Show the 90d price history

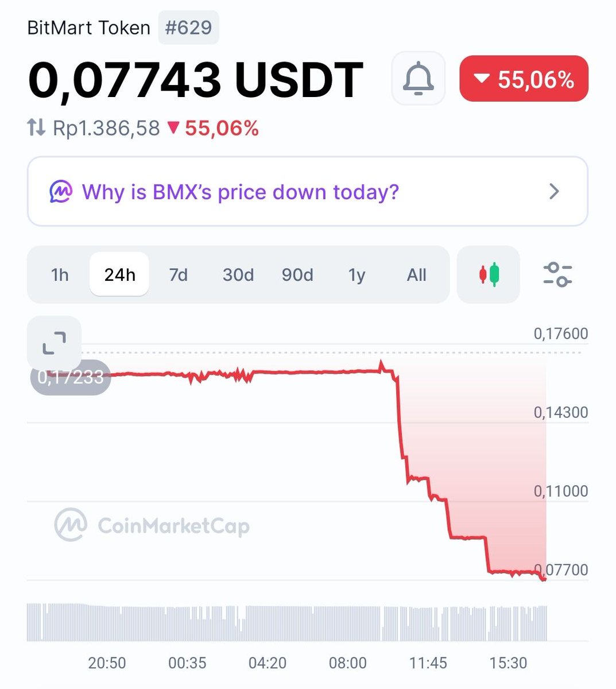pos(297,275)
